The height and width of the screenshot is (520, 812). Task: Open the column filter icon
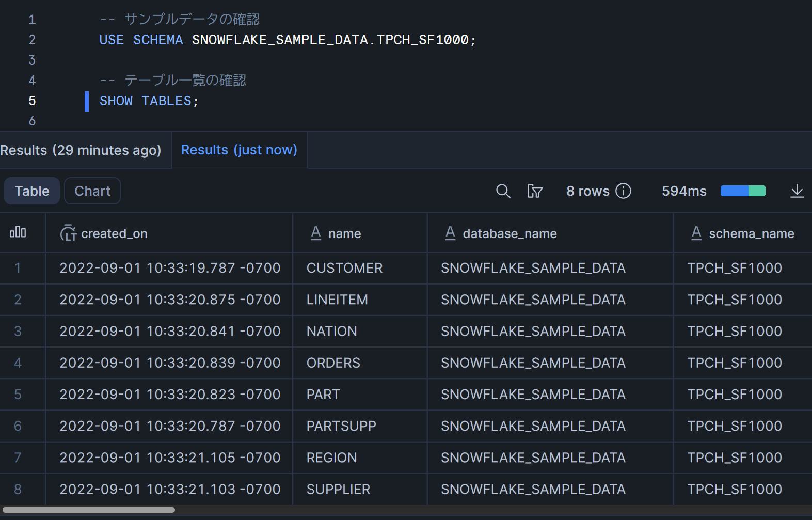point(534,191)
